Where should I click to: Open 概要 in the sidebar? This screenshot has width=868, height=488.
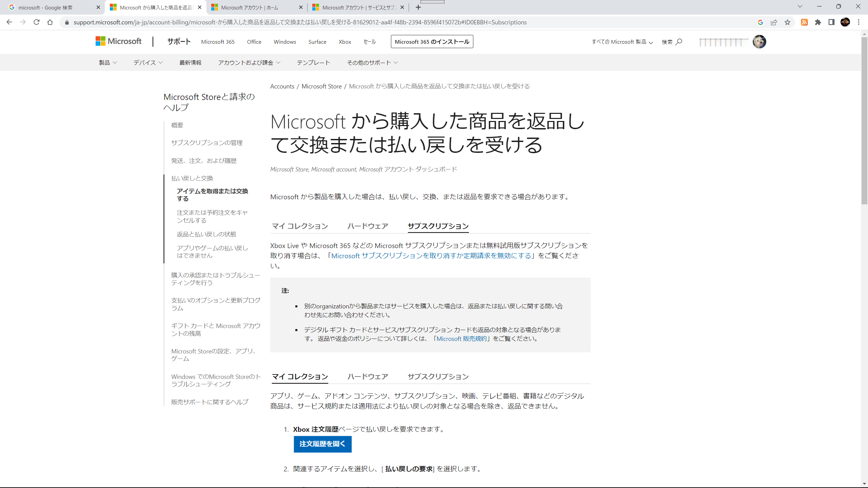(x=177, y=125)
